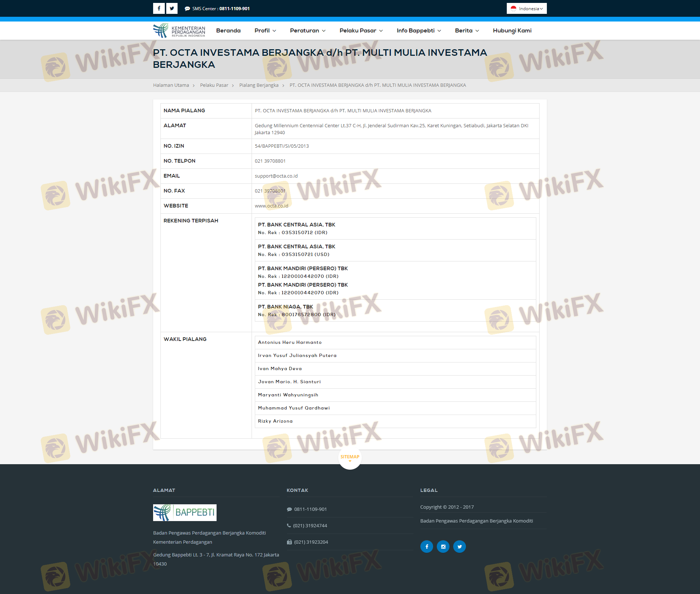Go to the Beranda page
The image size is (700, 594).
tap(228, 31)
